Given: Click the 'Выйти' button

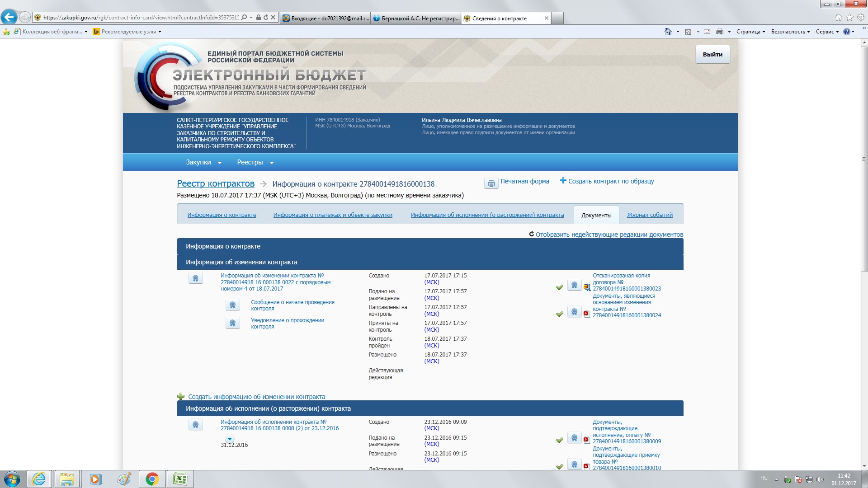Looking at the screenshot, I should [712, 54].
